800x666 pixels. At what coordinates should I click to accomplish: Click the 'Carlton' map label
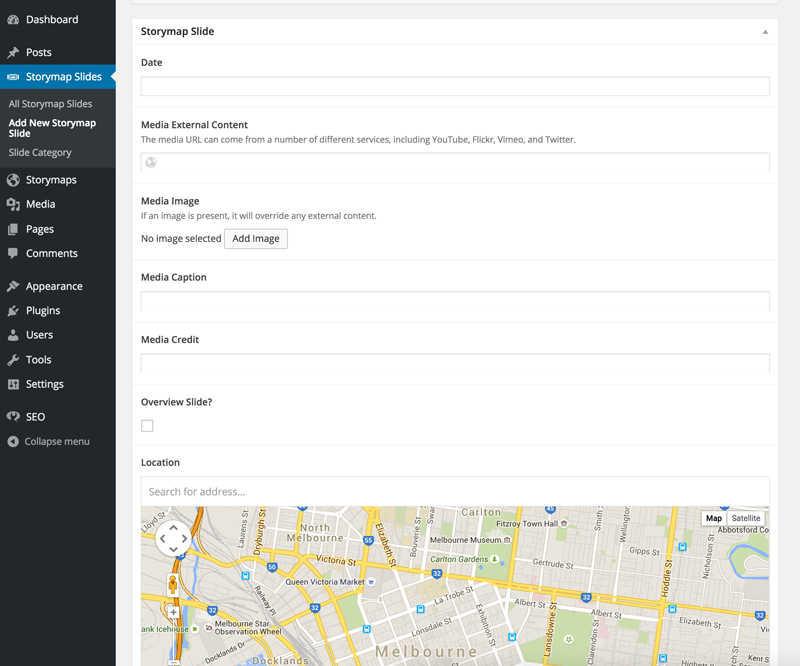click(481, 512)
